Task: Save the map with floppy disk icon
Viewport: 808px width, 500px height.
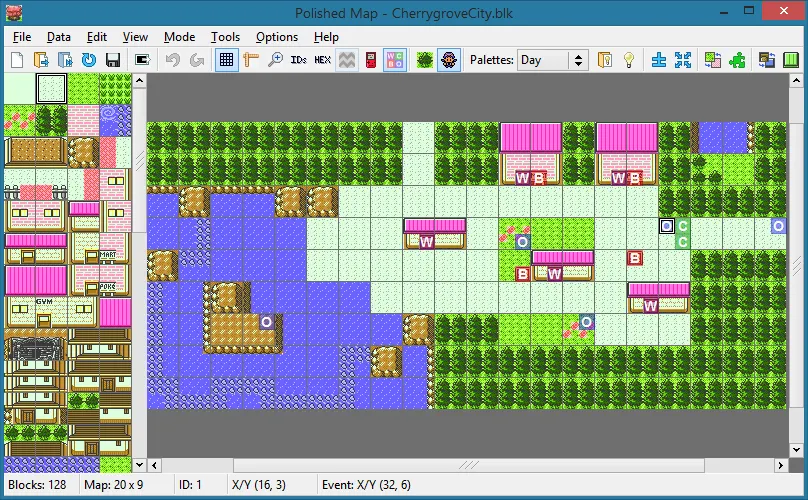Action: coord(113,60)
